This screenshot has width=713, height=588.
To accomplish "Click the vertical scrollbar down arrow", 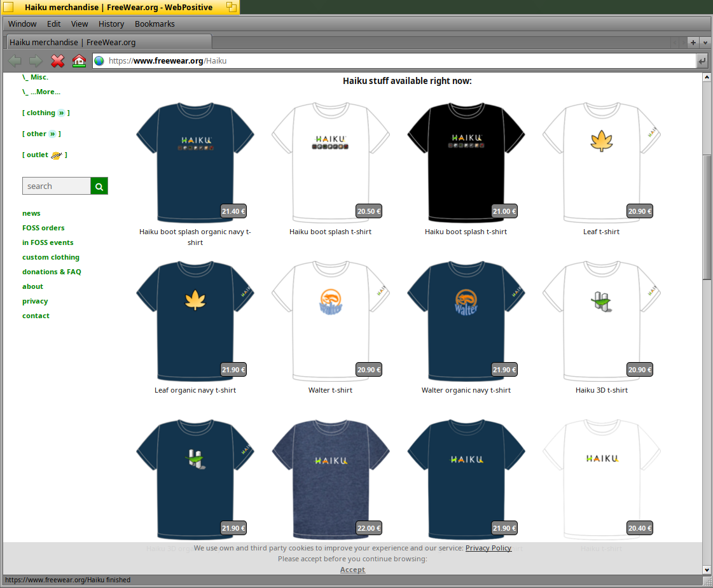I will [707, 570].
